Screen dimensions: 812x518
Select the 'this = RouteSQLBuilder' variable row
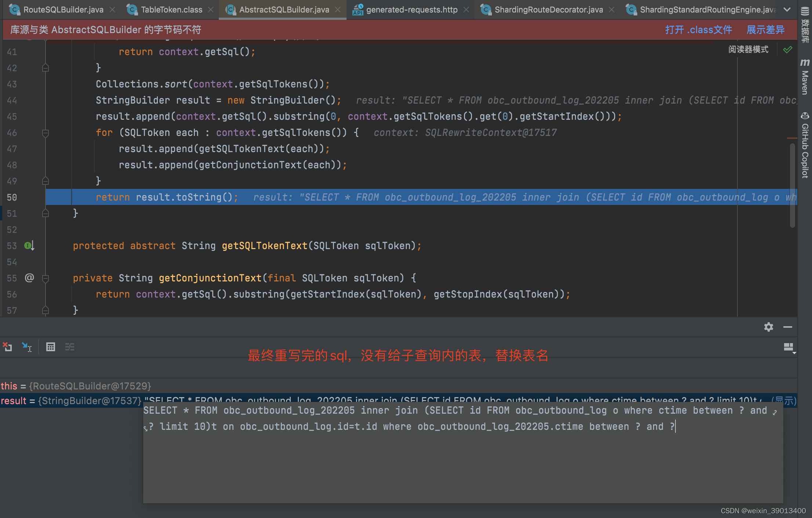(x=76, y=386)
